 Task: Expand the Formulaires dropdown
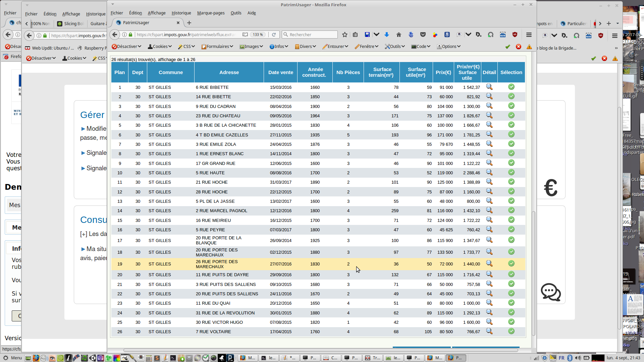(217, 47)
